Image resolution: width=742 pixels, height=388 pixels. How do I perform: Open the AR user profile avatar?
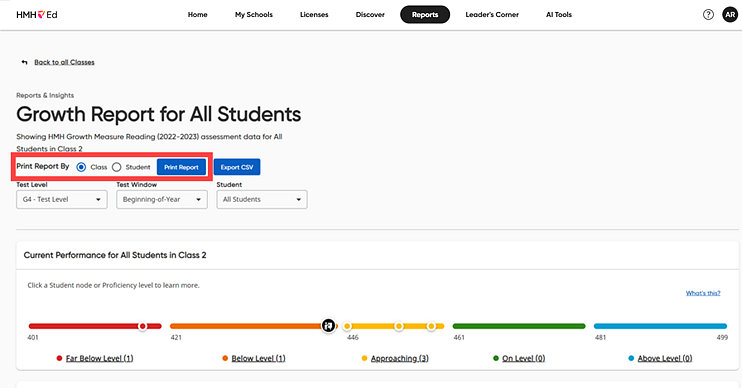(730, 15)
